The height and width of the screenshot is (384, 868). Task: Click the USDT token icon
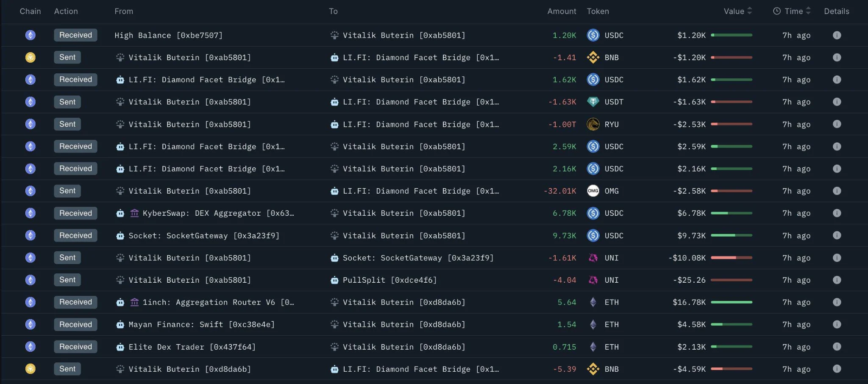pyautogui.click(x=593, y=102)
